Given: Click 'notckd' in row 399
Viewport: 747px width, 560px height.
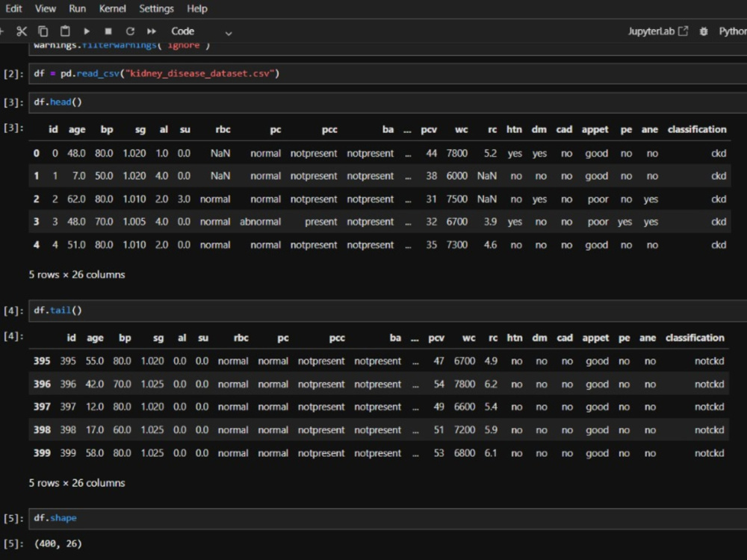Looking at the screenshot, I should 710,453.
